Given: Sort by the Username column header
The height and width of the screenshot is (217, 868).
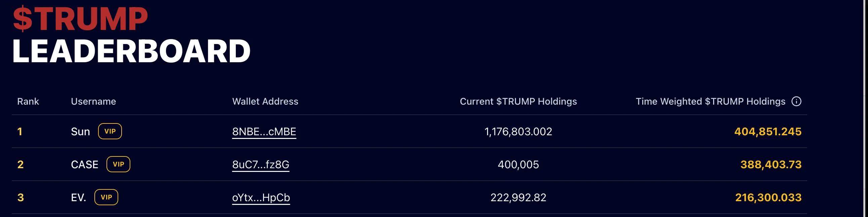Looking at the screenshot, I should pyautogui.click(x=94, y=101).
